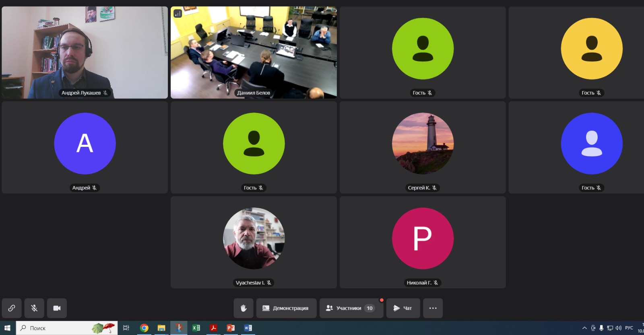Screen dimensions: 644x335
Task: Switch to PowerPoint in the taskbar
Action: tap(231, 328)
